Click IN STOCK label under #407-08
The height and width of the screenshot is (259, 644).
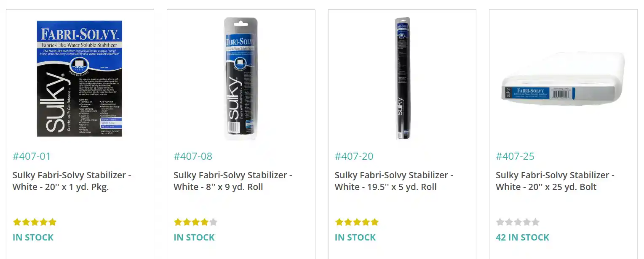click(194, 238)
